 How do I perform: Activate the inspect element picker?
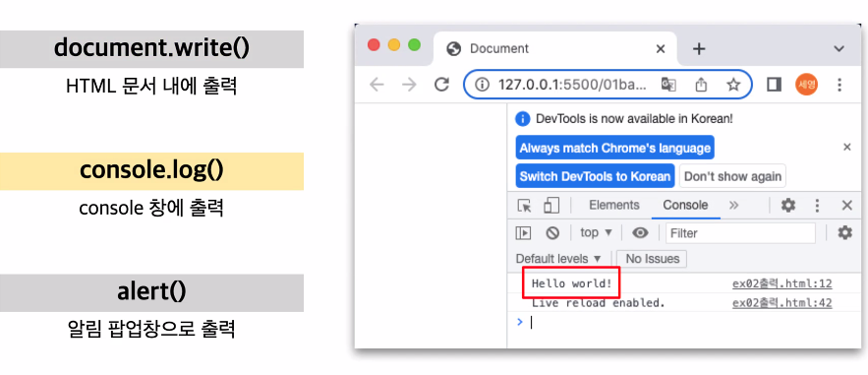(524, 206)
